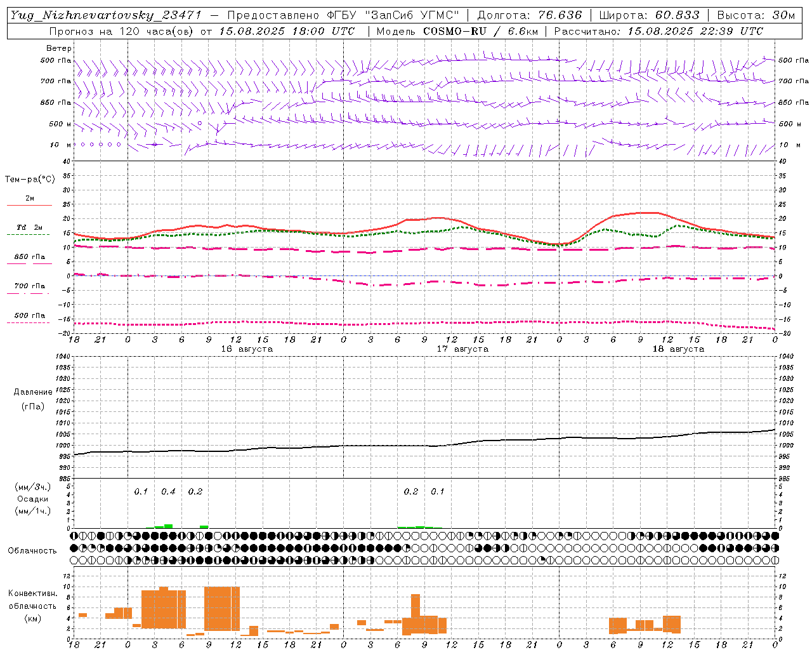812x650 pixels.
Task: Click the Давление pressure panel label
Action: point(33,392)
